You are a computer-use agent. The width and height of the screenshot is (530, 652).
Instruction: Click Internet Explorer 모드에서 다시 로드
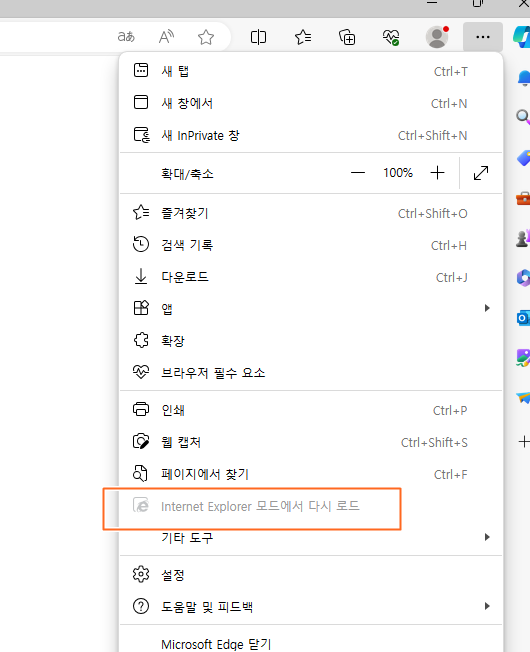click(x=311, y=506)
